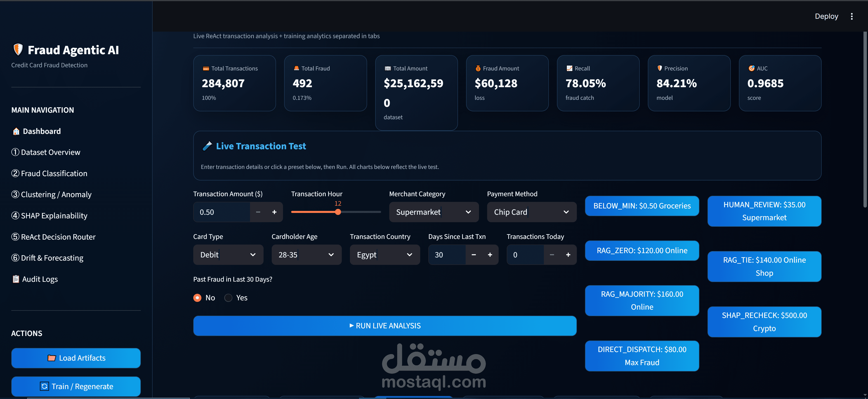Open the three-dot menu beside Deploy
This screenshot has width=868, height=399.
tap(851, 16)
